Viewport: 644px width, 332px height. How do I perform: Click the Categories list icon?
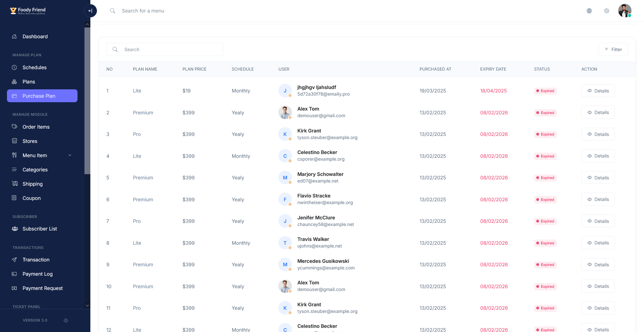coord(14,169)
